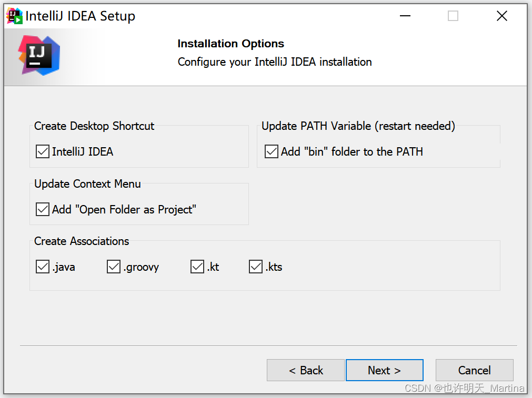
Task: Toggle Add "bin" folder to the PATH
Action: 271,151
